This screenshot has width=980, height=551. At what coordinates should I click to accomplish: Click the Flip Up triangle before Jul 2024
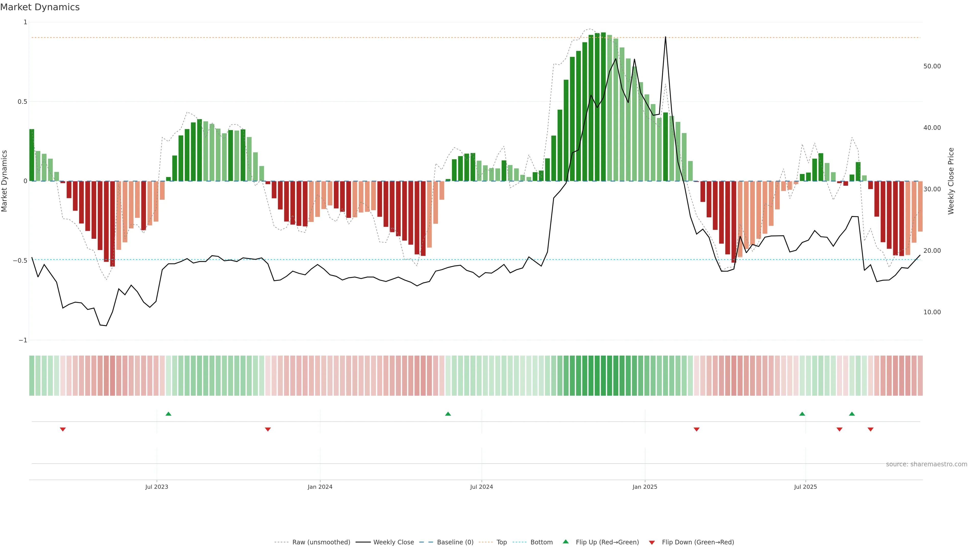(x=448, y=414)
